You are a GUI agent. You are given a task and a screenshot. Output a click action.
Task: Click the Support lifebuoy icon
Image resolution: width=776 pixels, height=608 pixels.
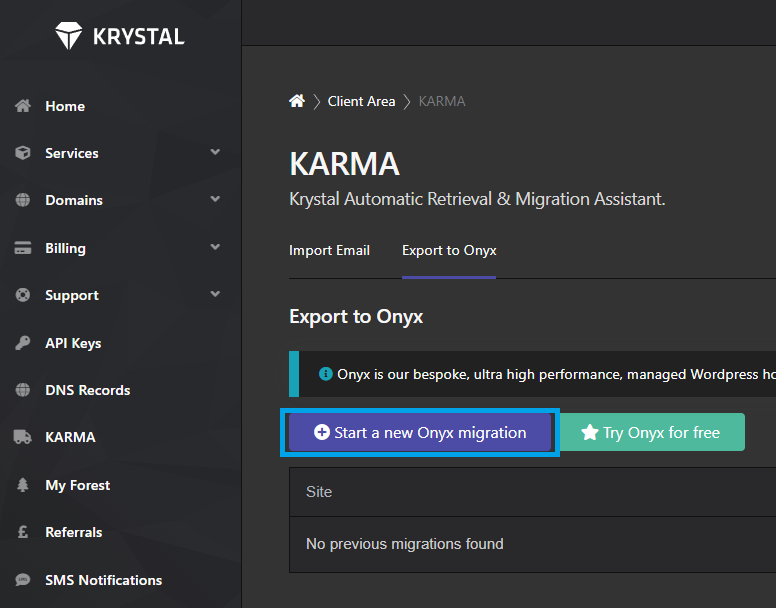23,295
